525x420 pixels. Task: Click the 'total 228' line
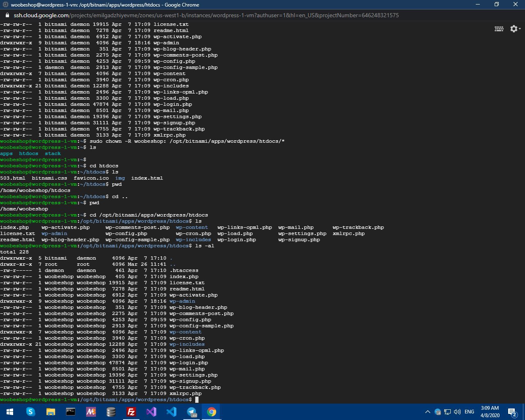click(x=14, y=252)
